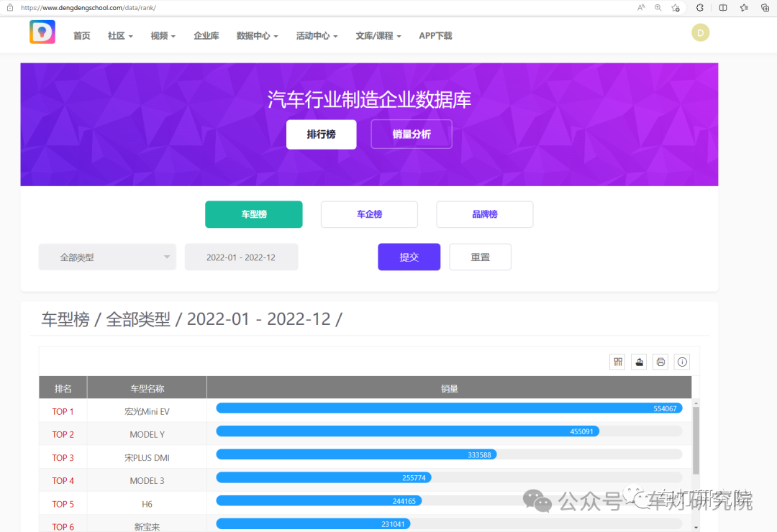View site lock information icon
This screenshot has width=777, height=532.
pos(10,7)
